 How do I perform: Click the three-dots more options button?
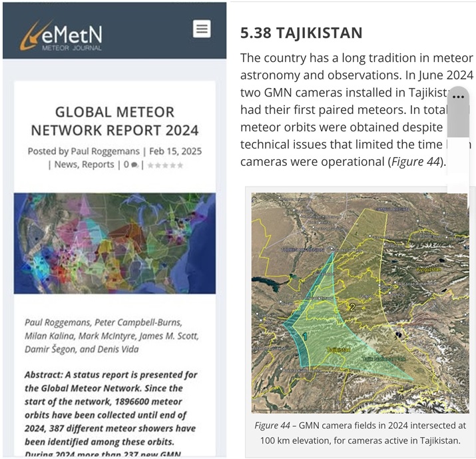click(457, 97)
